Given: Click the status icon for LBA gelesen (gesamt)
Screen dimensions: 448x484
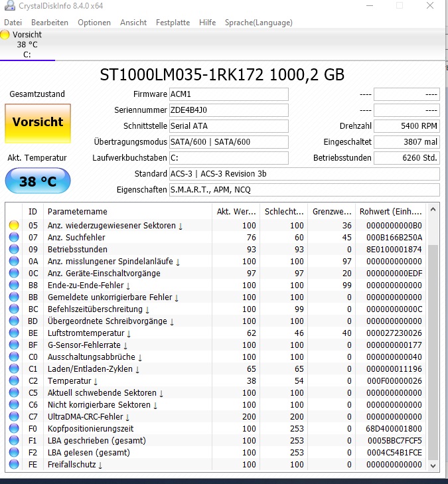Looking at the screenshot, I should point(14,453).
